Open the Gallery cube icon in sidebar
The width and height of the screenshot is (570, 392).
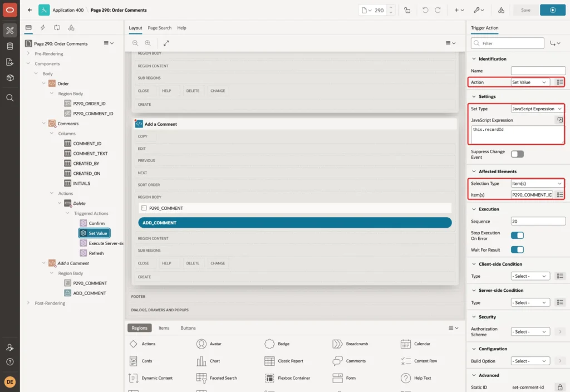coord(10,77)
